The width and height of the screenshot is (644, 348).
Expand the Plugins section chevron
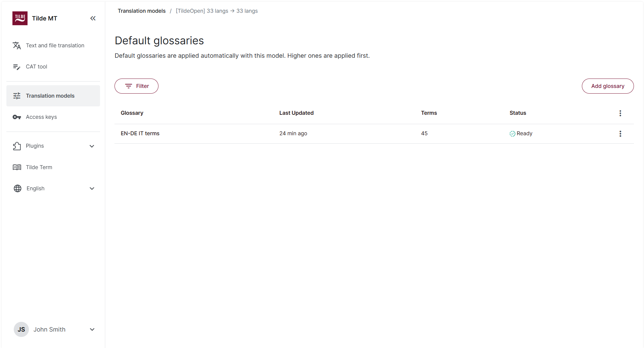(x=92, y=146)
